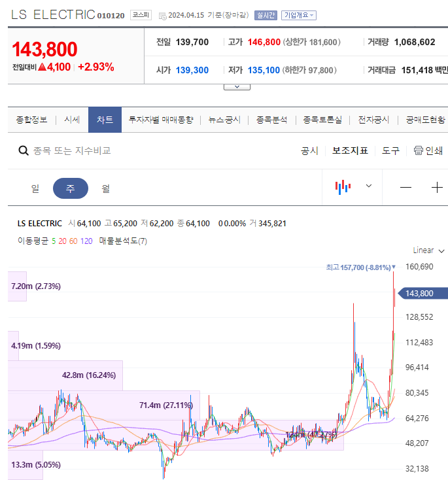The width and height of the screenshot is (448, 480).
Task: Open the chart type dropdown arrow
Action: tap(369, 186)
